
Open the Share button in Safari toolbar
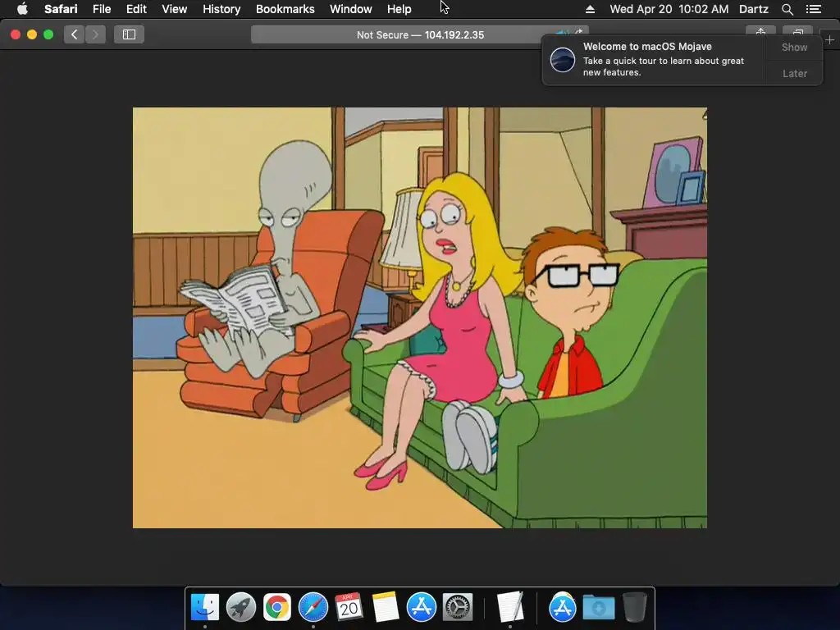click(x=760, y=32)
